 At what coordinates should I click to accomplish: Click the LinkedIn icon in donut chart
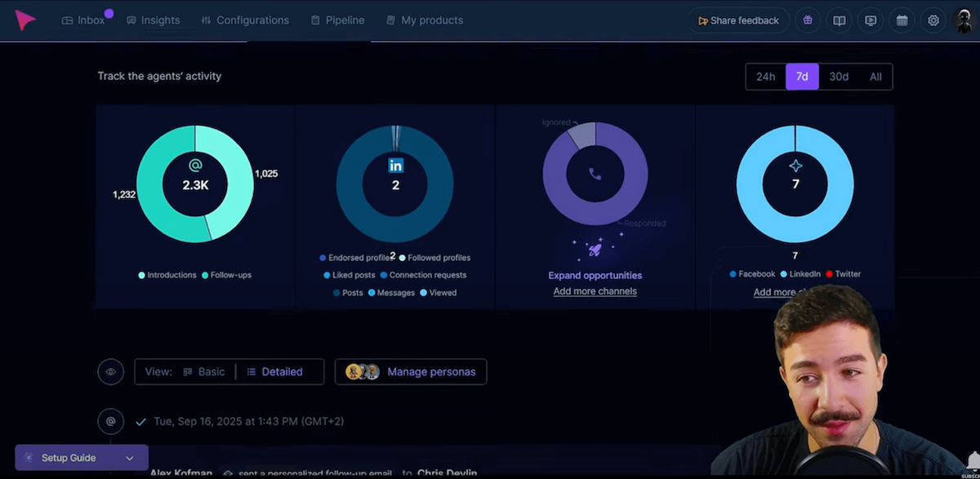[x=395, y=166]
